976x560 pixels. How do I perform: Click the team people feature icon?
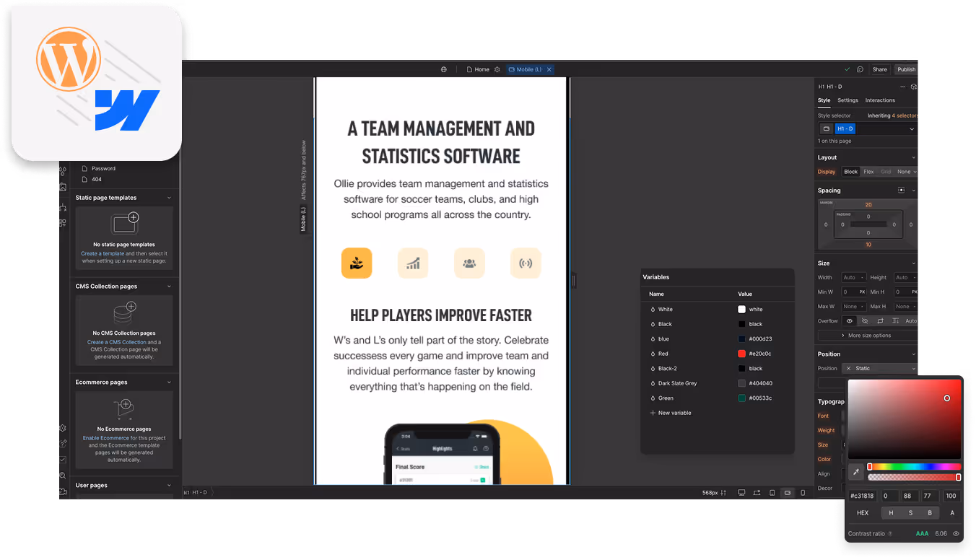469,263
